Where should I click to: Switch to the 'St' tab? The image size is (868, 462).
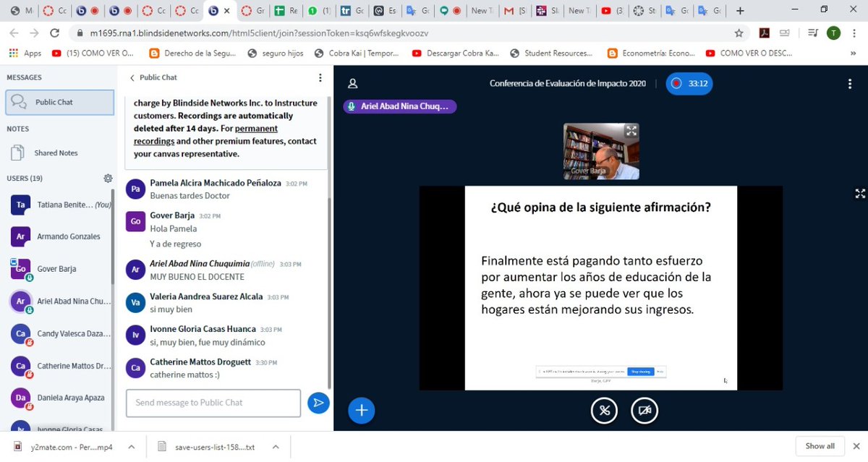tap(644, 11)
